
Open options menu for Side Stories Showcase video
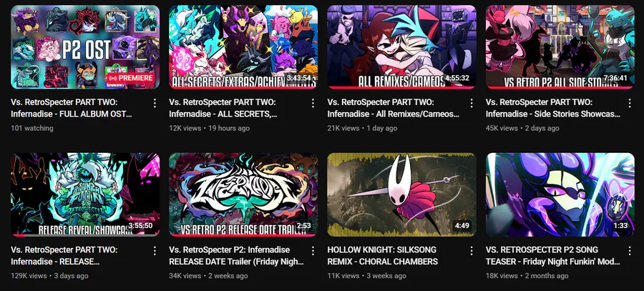(x=629, y=103)
